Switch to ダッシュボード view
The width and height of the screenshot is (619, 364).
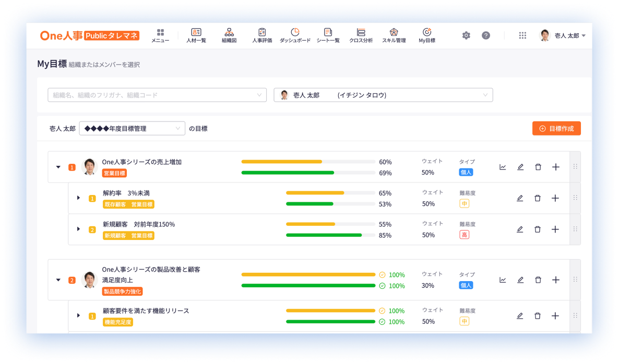coord(295,35)
